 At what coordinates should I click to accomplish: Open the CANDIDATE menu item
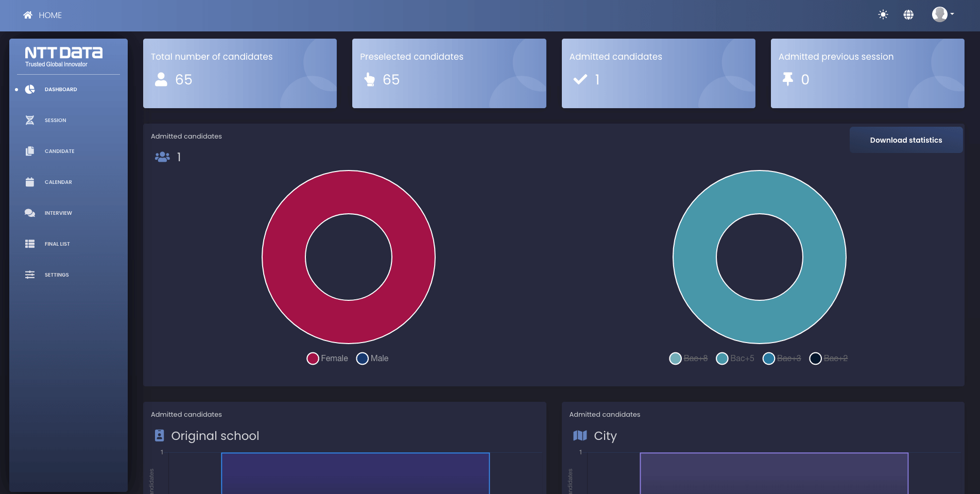59,151
